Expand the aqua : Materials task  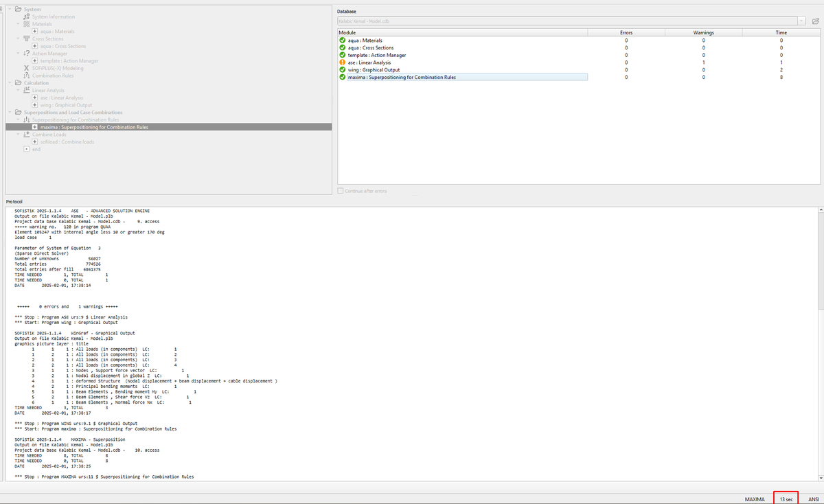pyautogui.click(x=35, y=31)
